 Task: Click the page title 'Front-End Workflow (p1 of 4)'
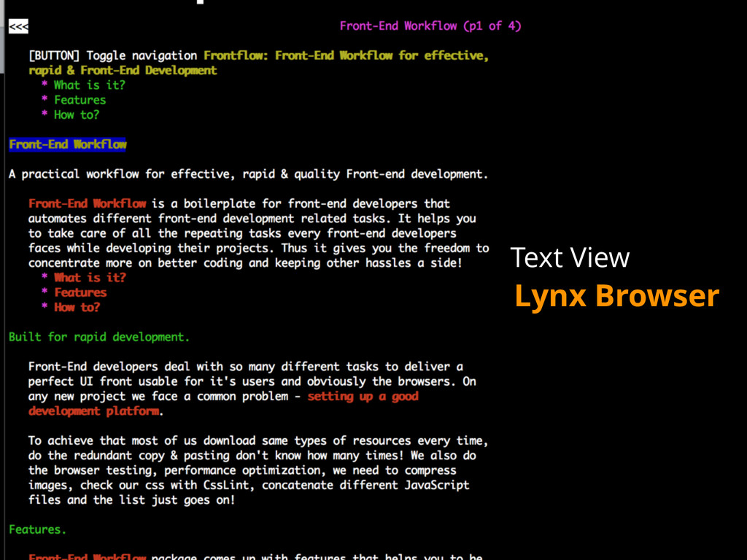430,26
